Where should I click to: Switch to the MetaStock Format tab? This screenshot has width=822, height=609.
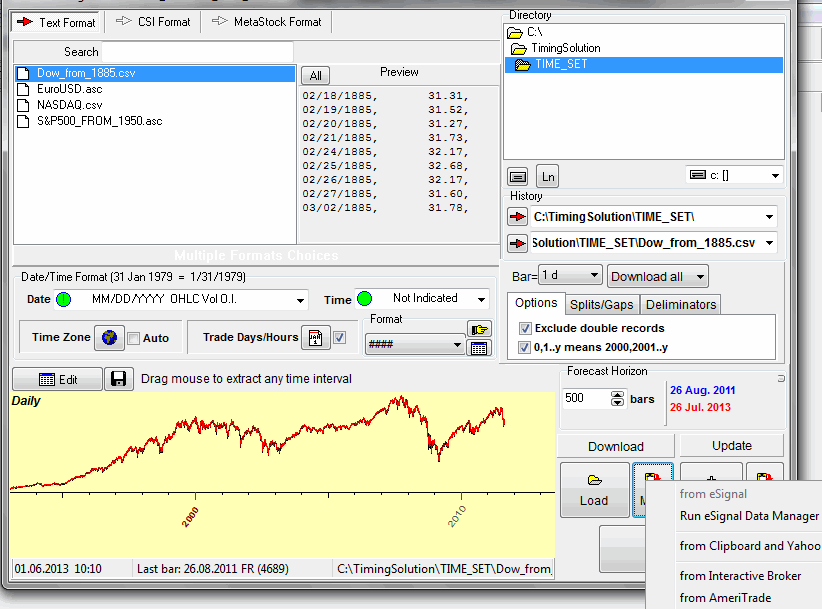click(x=267, y=22)
